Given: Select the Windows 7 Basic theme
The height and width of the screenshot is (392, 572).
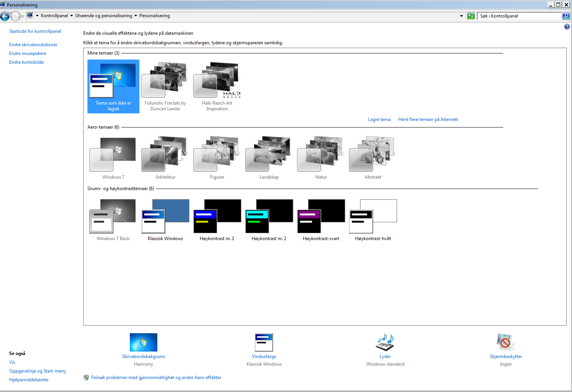Looking at the screenshot, I should point(113,219).
